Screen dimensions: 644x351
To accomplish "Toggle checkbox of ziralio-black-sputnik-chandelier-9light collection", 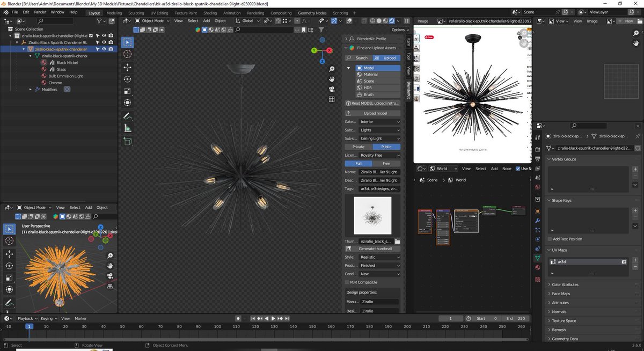I will pos(91,35).
